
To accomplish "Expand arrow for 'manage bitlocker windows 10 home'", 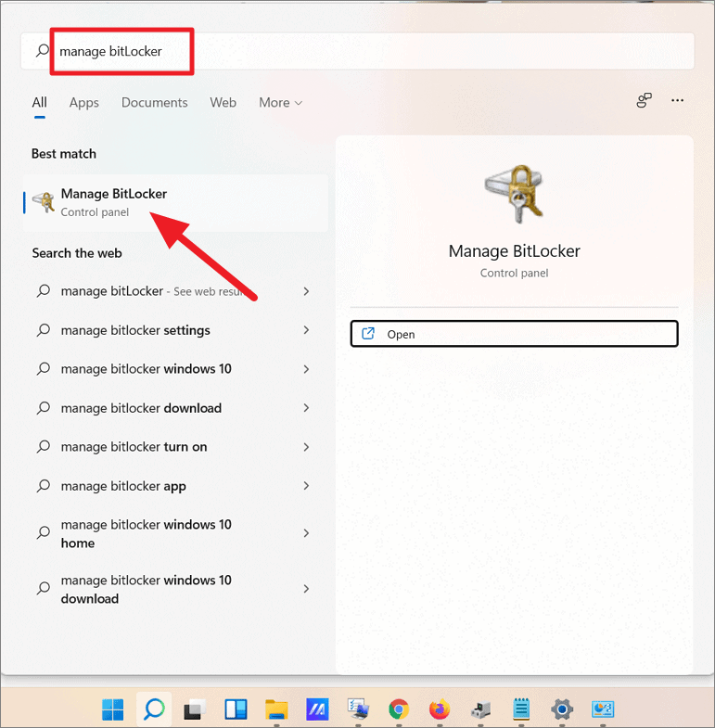I will [x=306, y=533].
